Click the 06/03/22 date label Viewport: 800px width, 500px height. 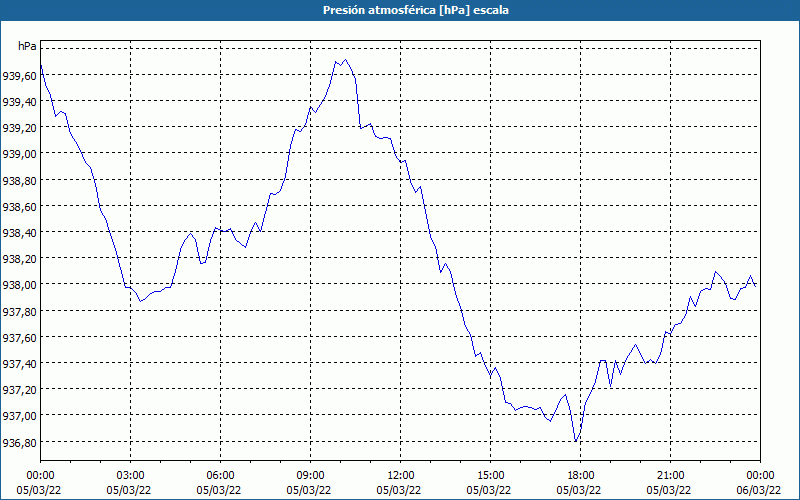(759, 490)
